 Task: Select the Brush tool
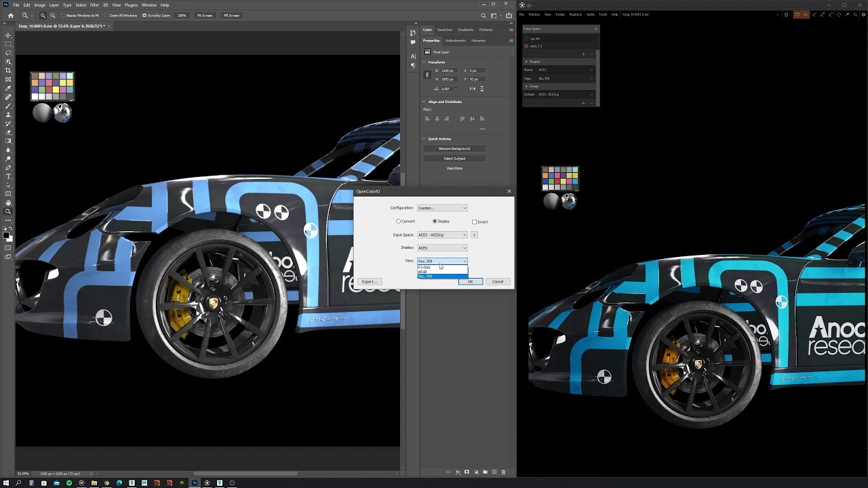tap(8, 106)
